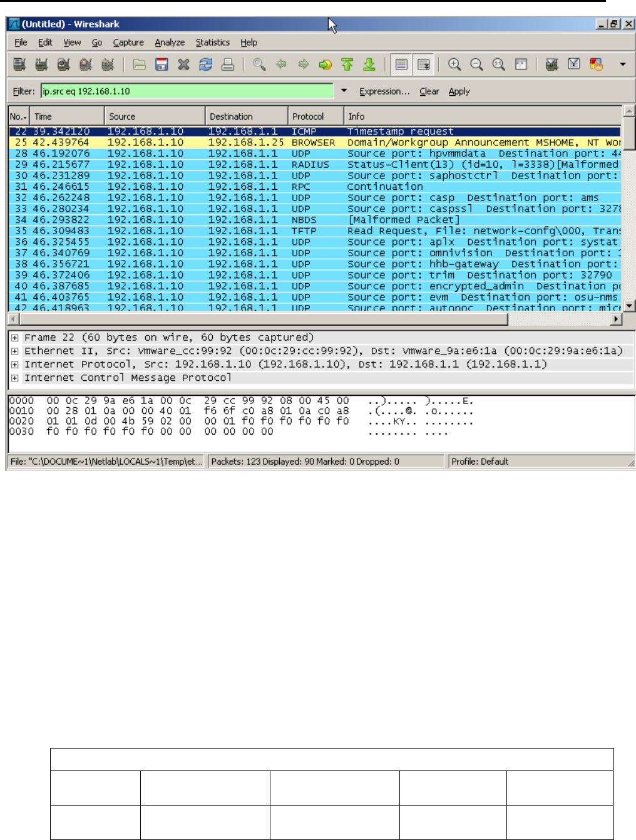Open a capture file folder icon
This screenshot has width=636, height=840.
point(140,64)
